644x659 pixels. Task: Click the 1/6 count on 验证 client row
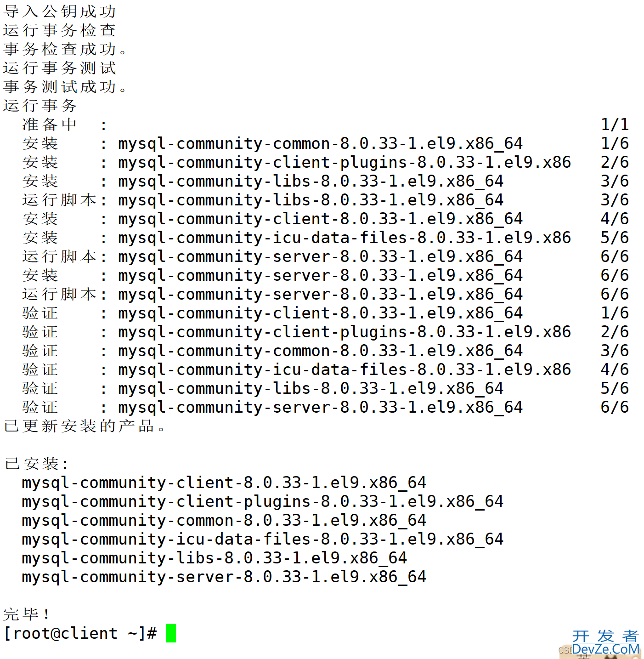click(x=615, y=313)
